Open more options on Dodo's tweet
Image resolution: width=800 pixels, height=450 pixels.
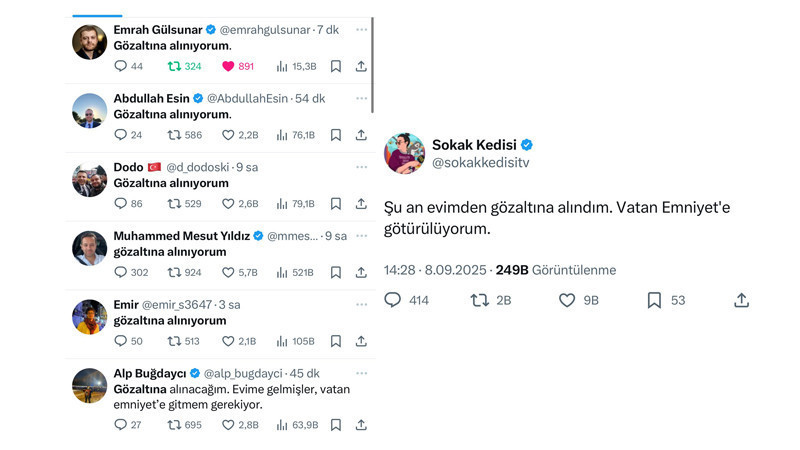point(362,167)
